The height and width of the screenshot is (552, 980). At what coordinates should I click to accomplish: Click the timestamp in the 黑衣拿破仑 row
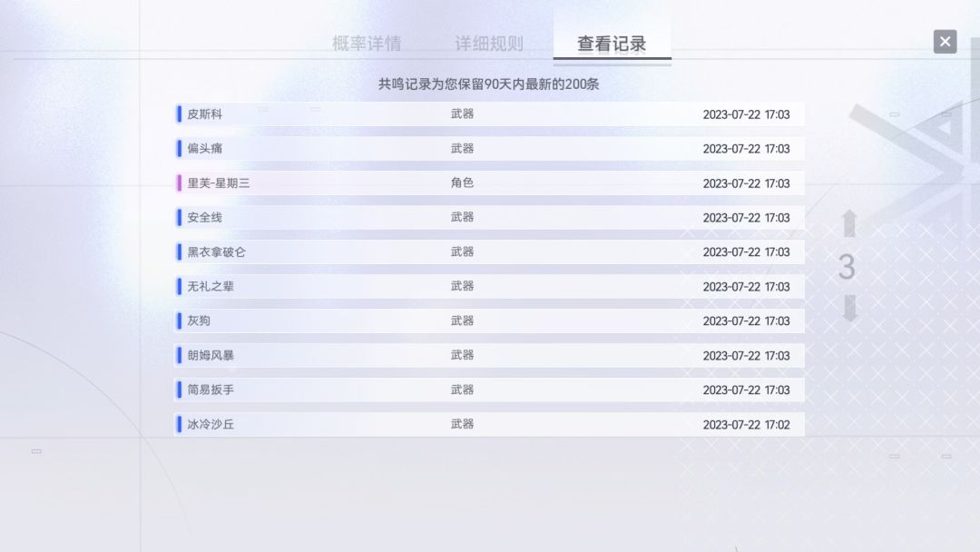pos(746,251)
